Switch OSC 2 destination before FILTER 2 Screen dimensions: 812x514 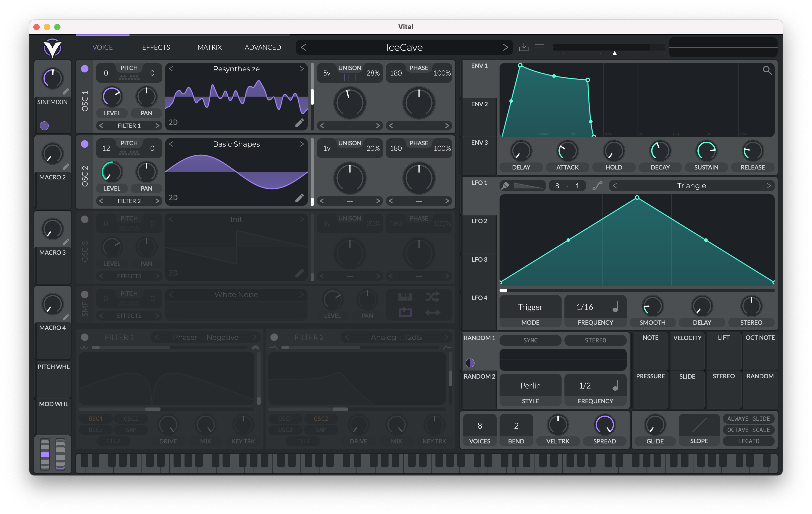click(101, 201)
